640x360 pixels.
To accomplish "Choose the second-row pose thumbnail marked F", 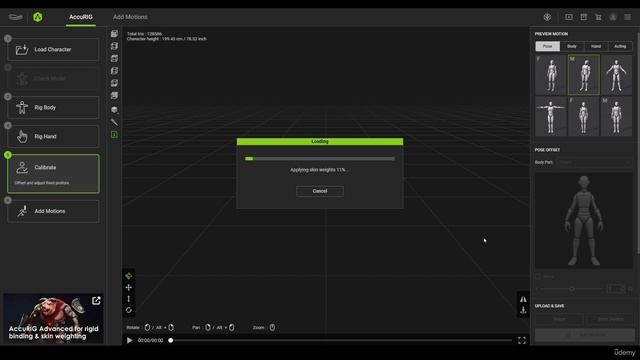I will (x=584, y=116).
